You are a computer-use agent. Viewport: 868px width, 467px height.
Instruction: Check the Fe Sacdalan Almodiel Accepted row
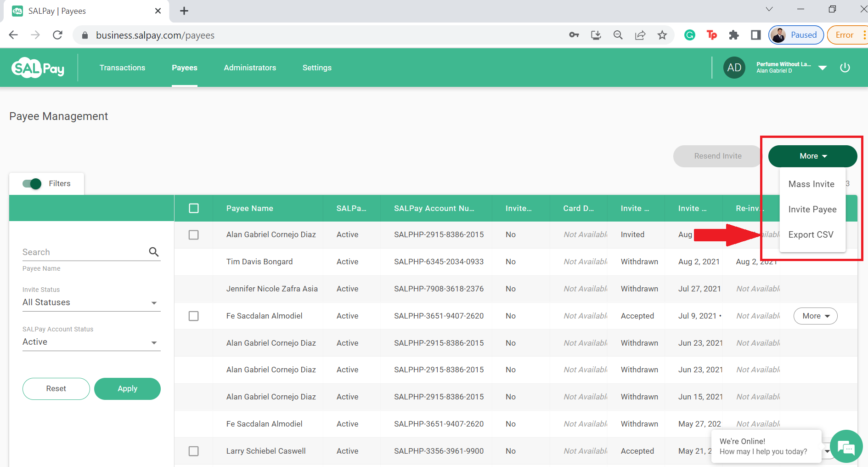point(194,316)
